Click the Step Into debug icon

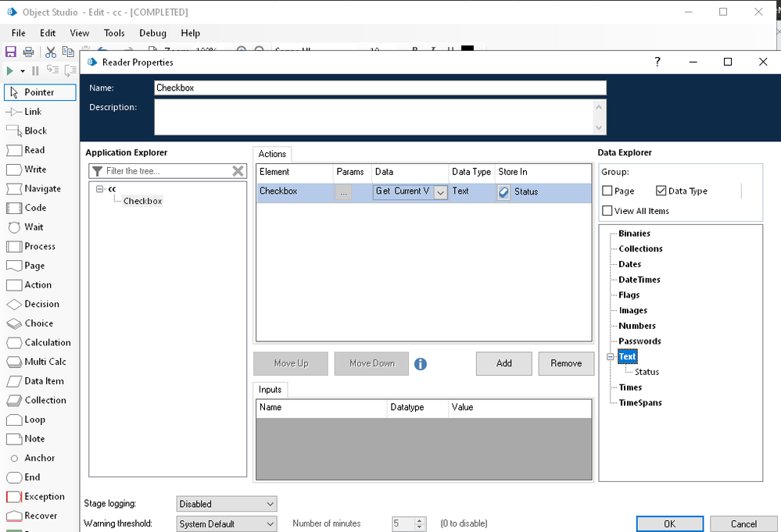[x=52, y=70]
